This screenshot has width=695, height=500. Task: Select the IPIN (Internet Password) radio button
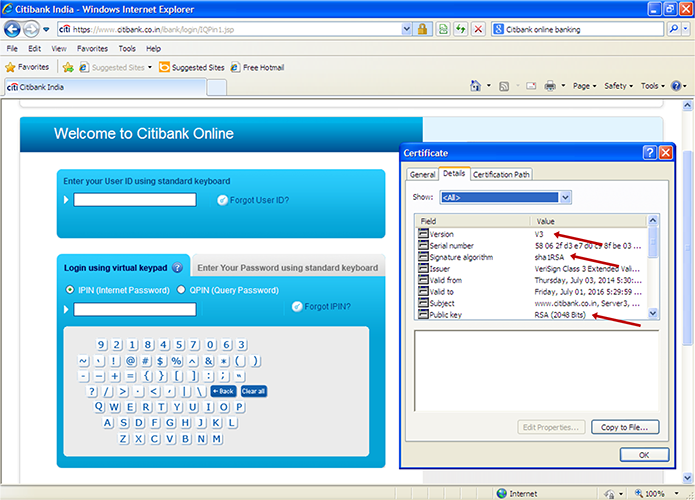click(69, 290)
